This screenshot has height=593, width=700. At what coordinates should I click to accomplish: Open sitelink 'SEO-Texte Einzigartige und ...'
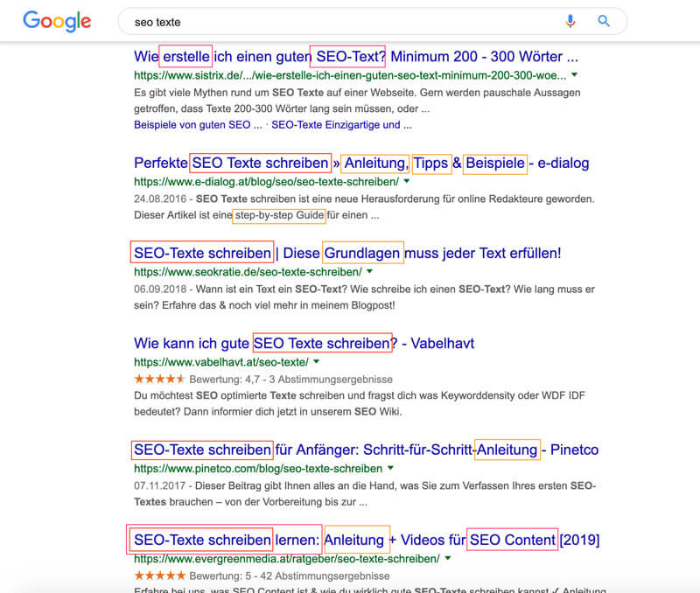tap(341, 125)
